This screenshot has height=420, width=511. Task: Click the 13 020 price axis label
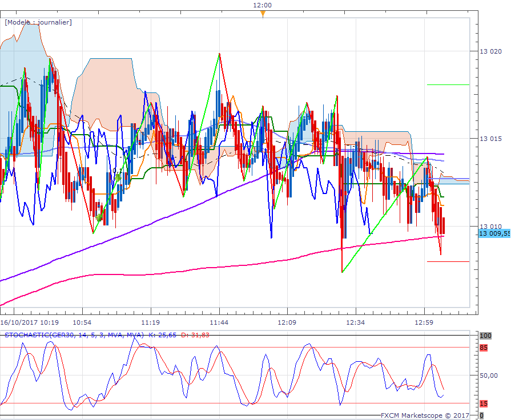490,51
